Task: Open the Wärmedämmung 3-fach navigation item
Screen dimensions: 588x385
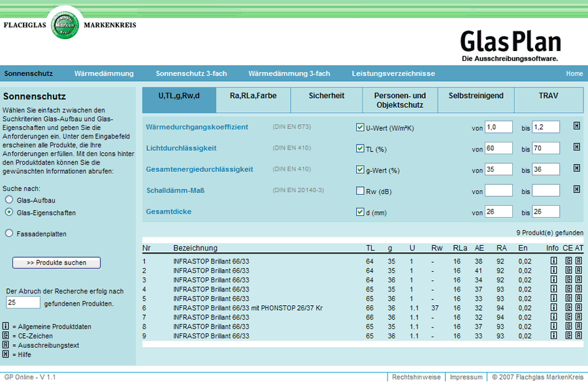Action: click(289, 74)
